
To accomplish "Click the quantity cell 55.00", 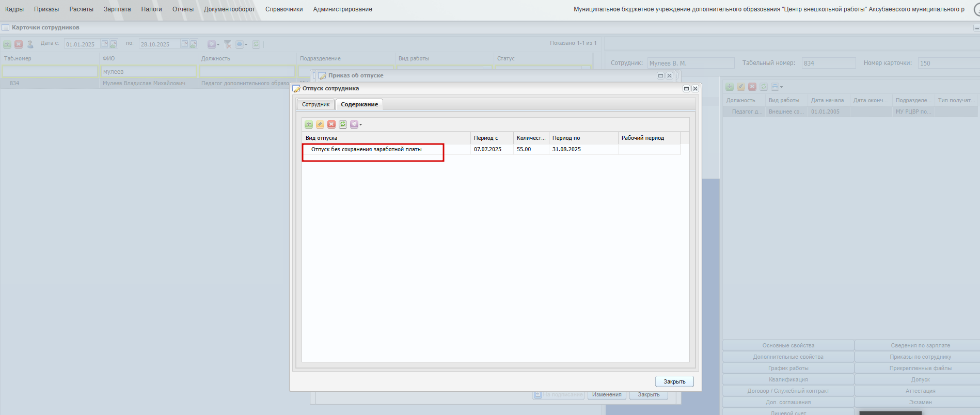I will 524,149.
